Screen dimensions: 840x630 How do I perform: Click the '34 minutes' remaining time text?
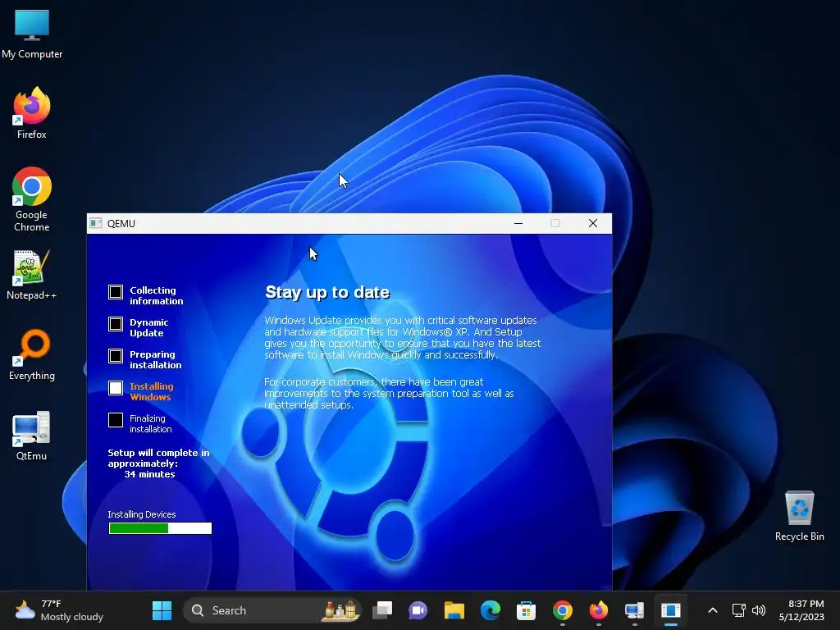(149, 474)
